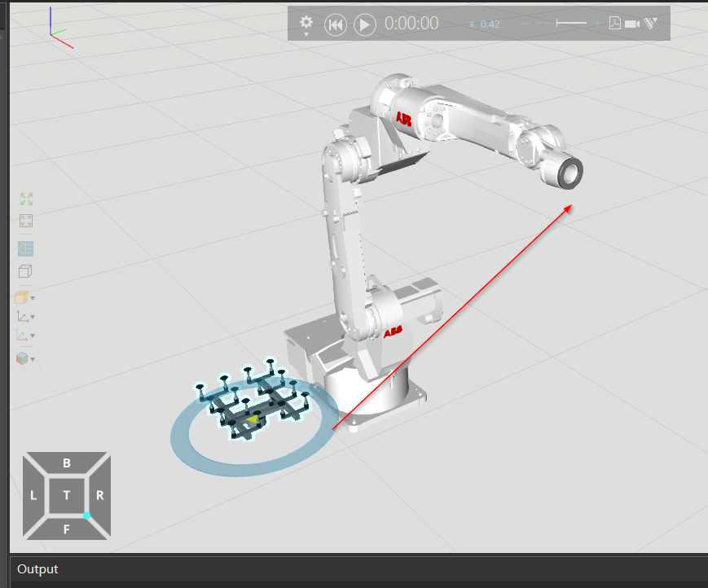The image size is (708, 588).
Task: Switch to Right view on navigation cube
Action: [100, 495]
